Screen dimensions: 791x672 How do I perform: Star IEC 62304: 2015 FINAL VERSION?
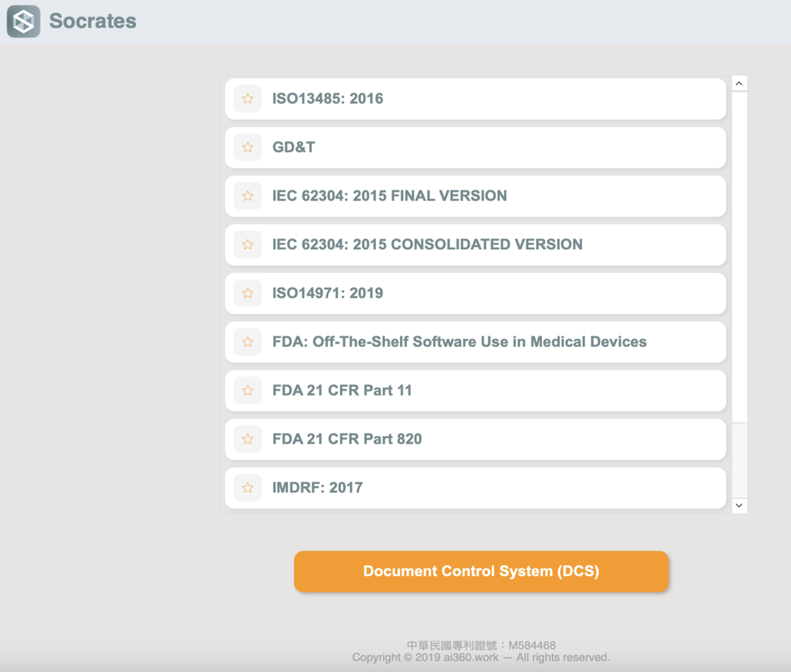248,196
